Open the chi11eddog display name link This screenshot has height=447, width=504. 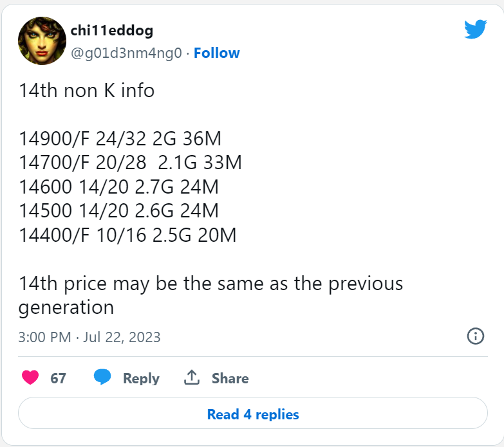pos(112,31)
